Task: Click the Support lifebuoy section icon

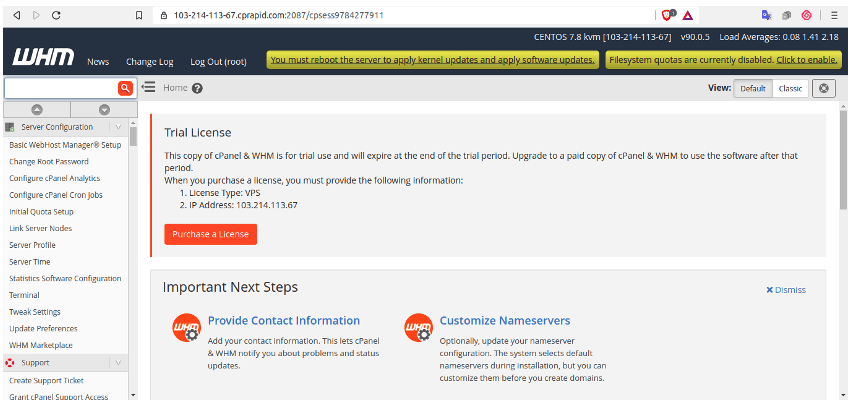Action: (10, 363)
